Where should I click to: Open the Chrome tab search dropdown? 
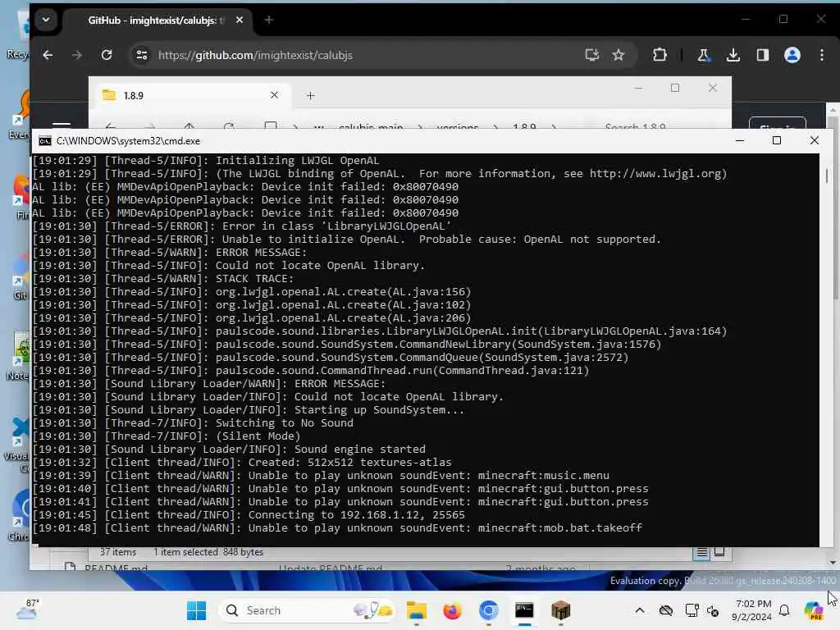click(x=46, y=20)
